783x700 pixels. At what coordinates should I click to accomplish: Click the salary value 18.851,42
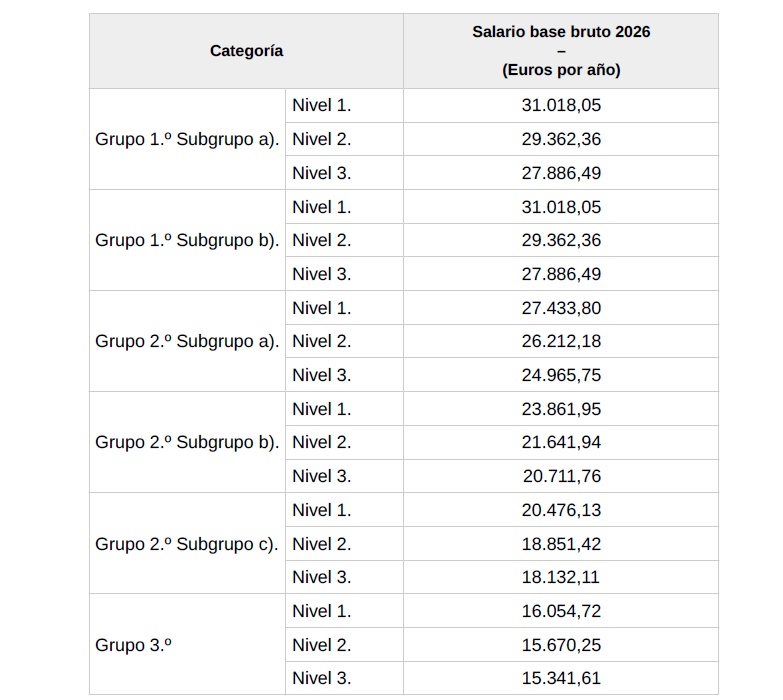[x=561, y=544]
